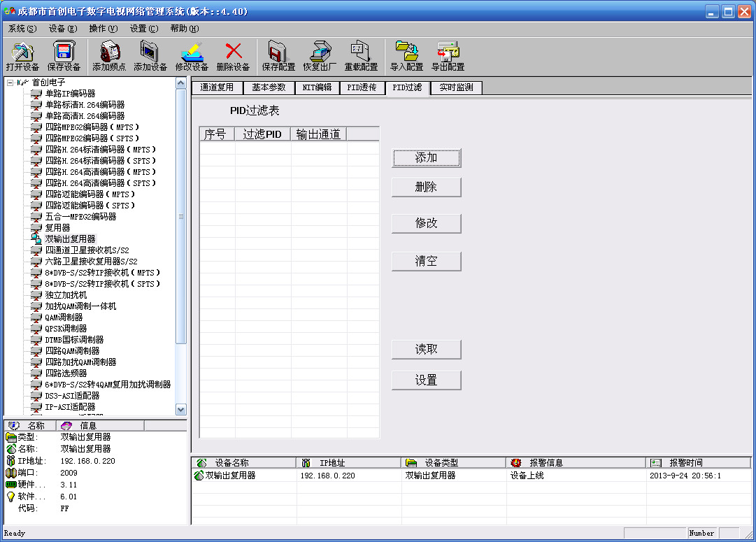This screenshot has width=756, height=542.
Task: Click the 添加频点 toolbar icon
Action: 109,52
